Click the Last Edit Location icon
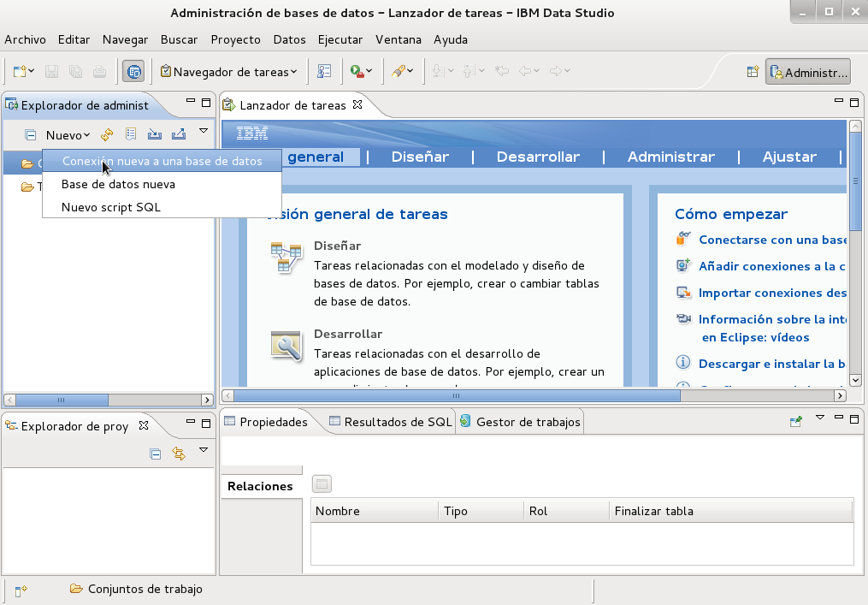This screenshot has height=605, width=868. (x=502, y=71)
